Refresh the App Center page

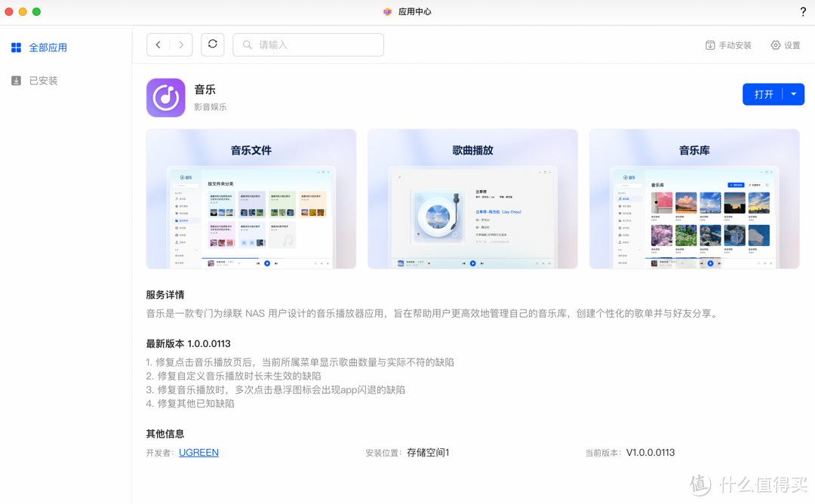[212, 45]
